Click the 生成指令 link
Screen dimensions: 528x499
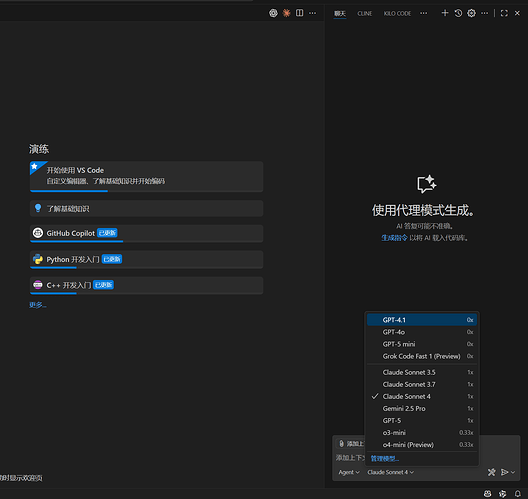pos(394,238)
